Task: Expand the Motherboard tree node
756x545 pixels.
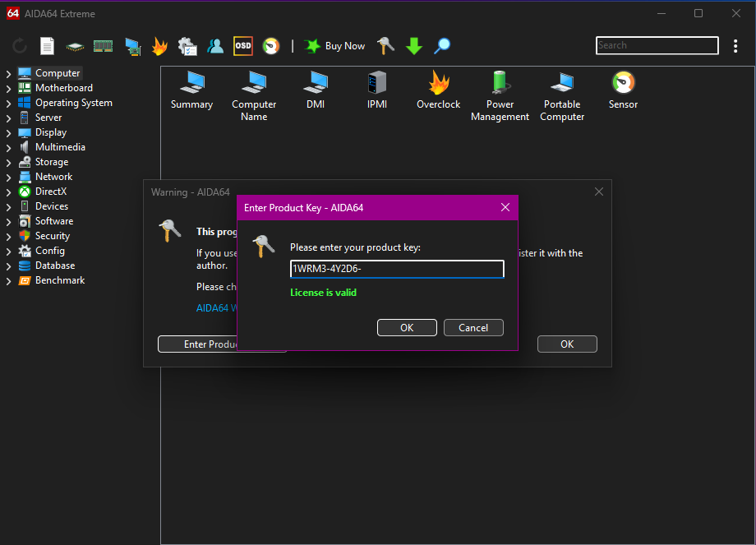Action: click(x=8, y=89)
